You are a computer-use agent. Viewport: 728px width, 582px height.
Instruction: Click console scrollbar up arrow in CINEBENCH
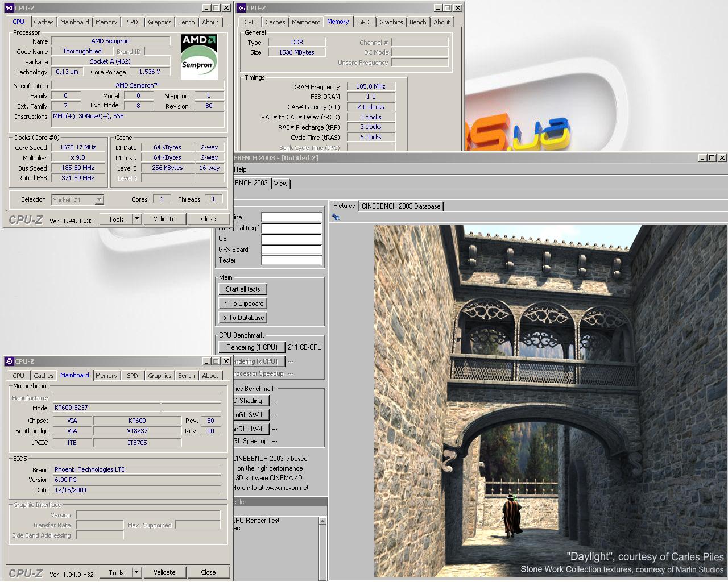click(x=323, y=521)
